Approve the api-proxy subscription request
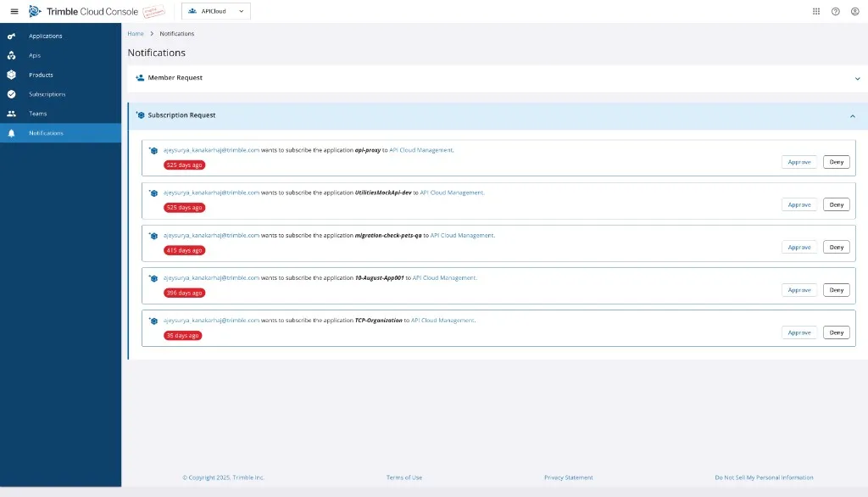868x497 pixels. pyautogui.click(x=799, y=162)
